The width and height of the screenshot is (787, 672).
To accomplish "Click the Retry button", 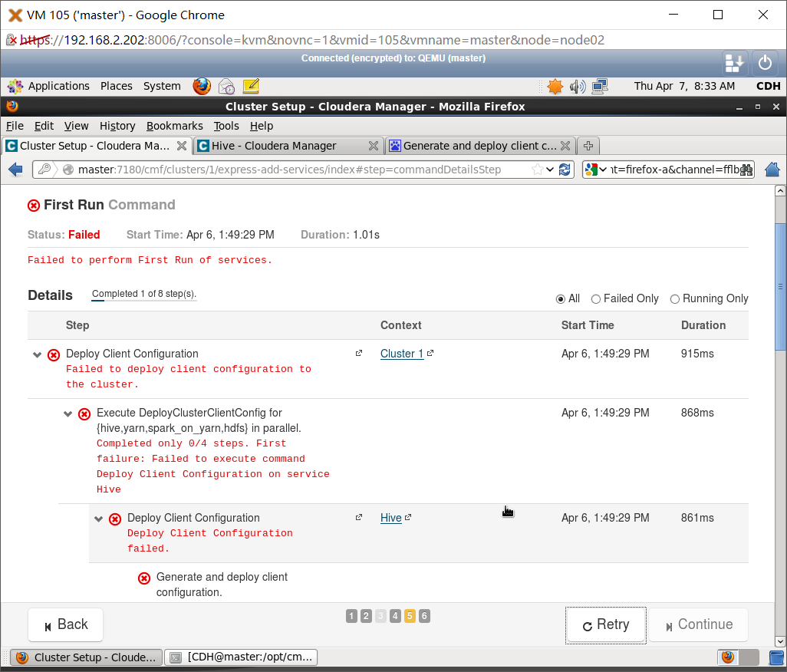I will (606, 625).
